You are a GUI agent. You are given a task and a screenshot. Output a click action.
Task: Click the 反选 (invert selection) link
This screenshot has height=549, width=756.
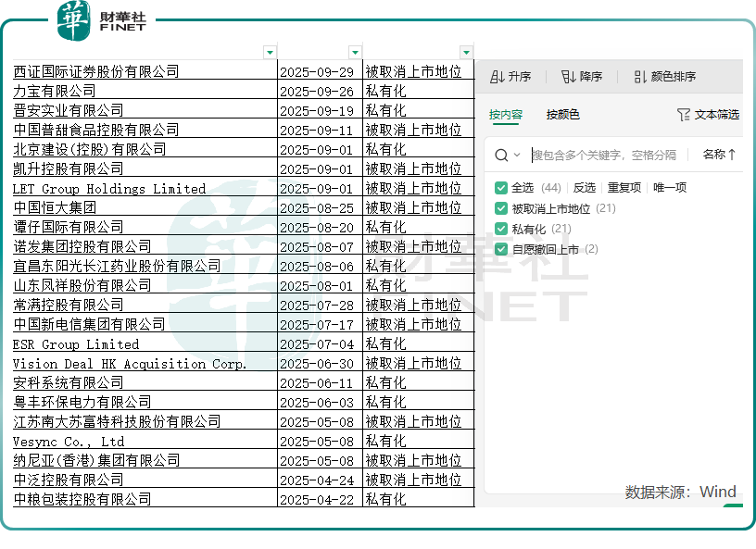click(584, 188)
